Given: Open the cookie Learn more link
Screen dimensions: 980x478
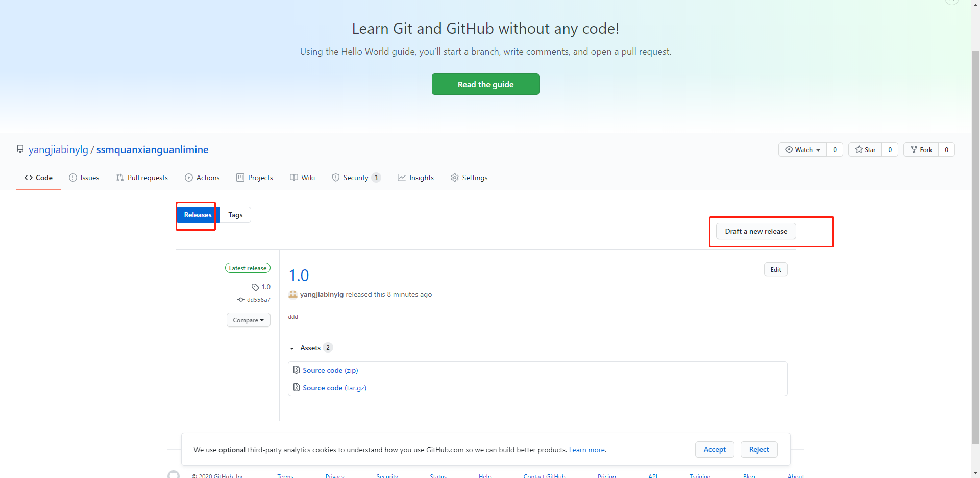Looking at the screenshot, I should pyautogui.click(x=586, y=450).
